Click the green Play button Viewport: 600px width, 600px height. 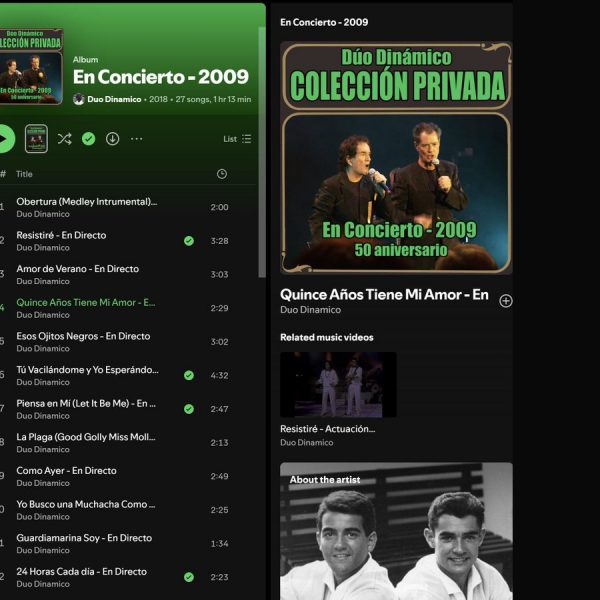tap(4, 139)
